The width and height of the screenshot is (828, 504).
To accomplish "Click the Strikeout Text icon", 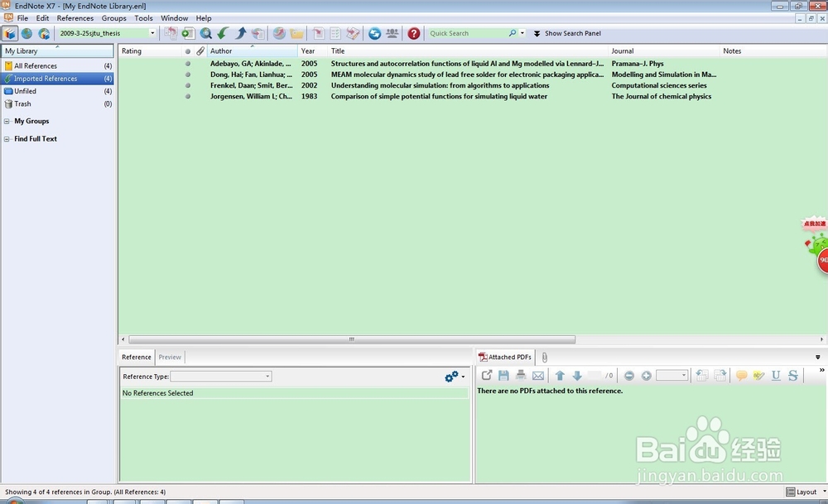I will click(x=793, y=375).
